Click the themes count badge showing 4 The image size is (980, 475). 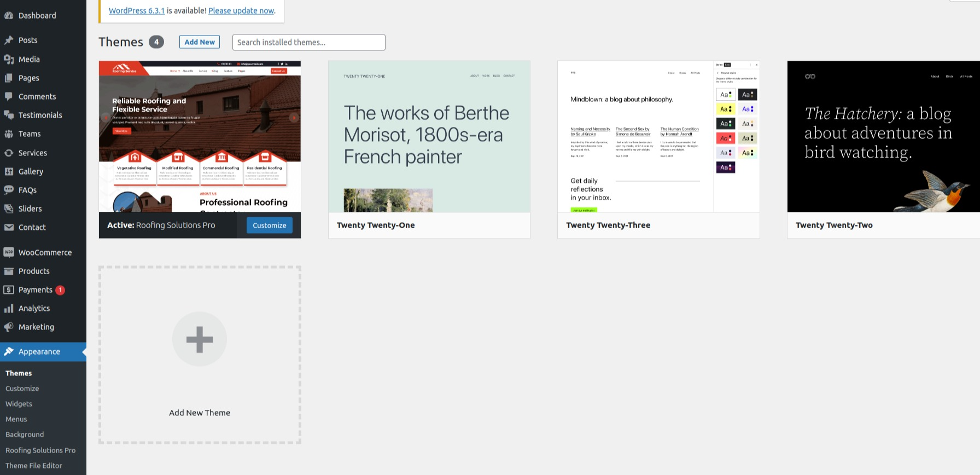coord(156,42)
